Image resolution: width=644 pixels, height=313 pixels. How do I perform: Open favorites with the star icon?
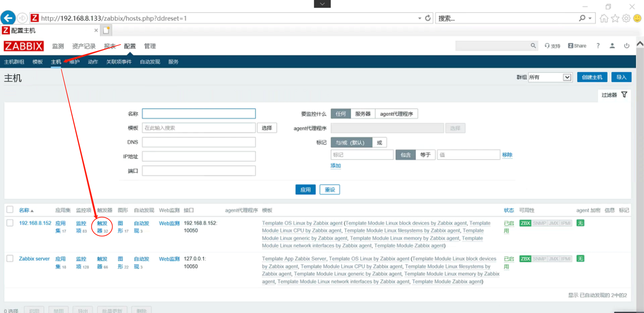tap(615, 18)
